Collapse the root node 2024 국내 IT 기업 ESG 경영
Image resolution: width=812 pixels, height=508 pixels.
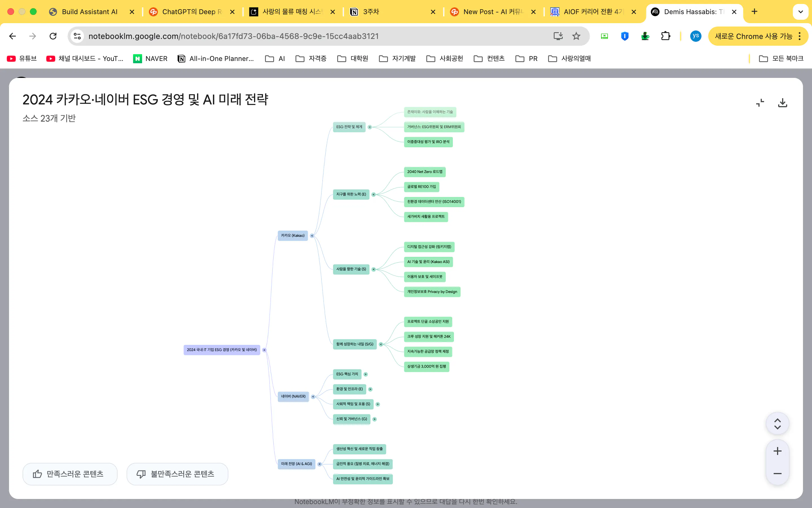[x=264, y=350]
